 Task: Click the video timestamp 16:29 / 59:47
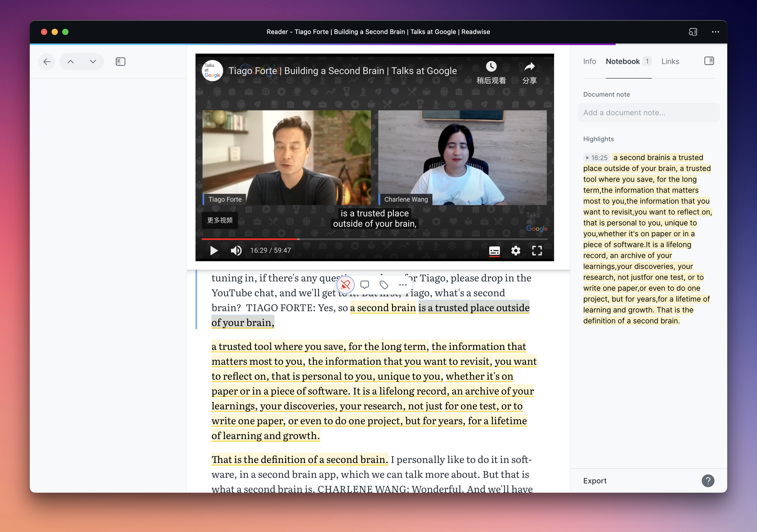tap(270, 251)
